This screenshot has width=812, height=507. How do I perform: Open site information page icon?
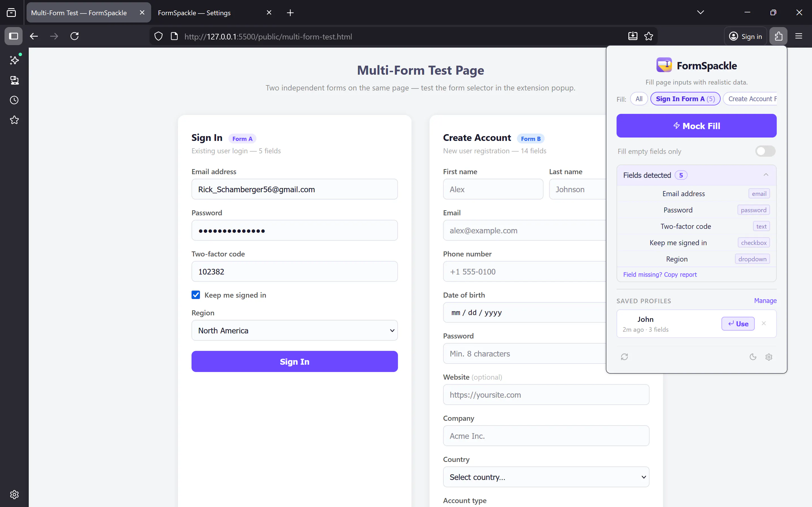[174, 36]
